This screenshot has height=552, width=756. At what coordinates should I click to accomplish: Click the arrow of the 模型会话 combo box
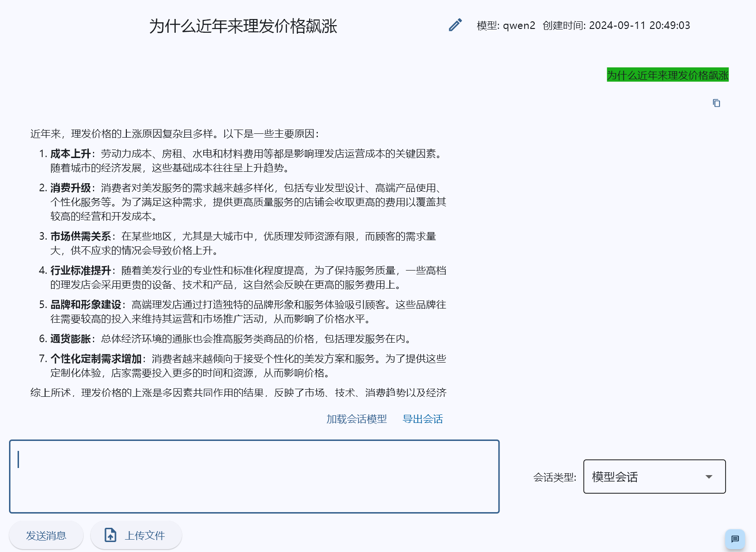pyautogui.click(x=709, y=477)
